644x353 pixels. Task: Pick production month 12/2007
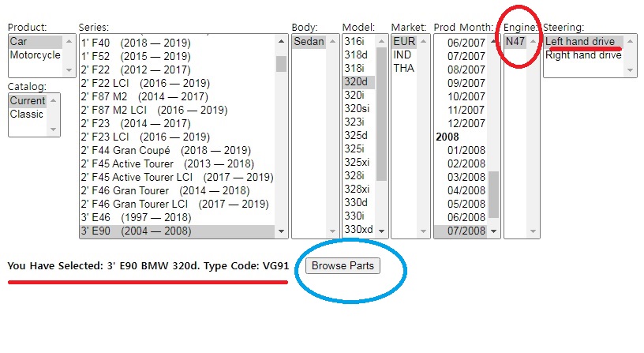tap(461, 124)
